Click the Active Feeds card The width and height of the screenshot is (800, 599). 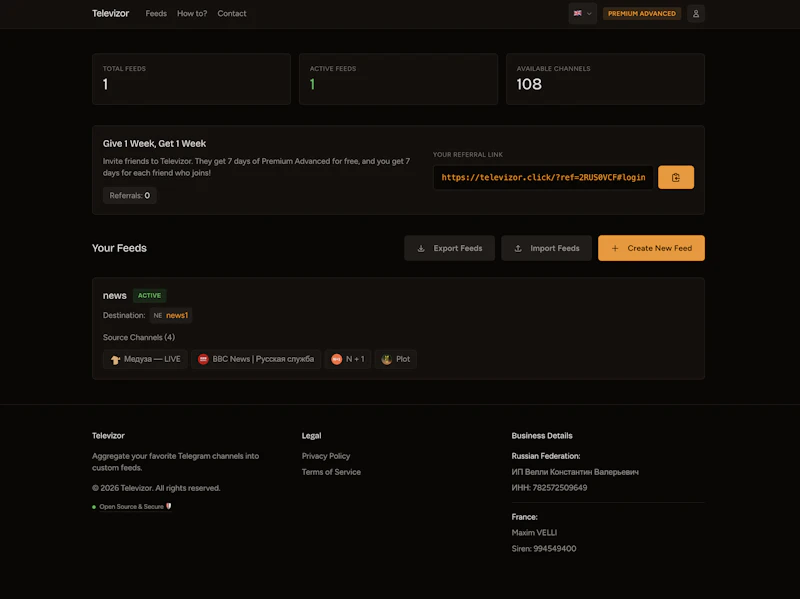398,79
